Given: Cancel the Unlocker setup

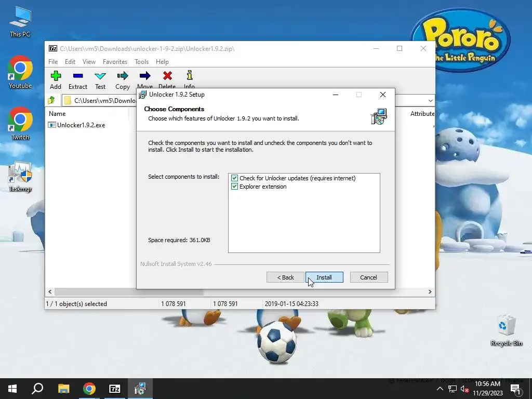Looking at the screenshot, I should (x=368, y=277).
